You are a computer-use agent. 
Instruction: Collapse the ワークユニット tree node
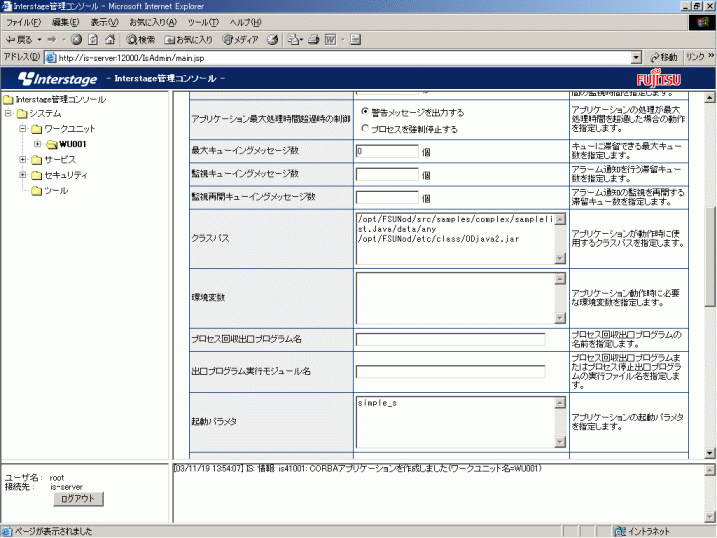pos(23,128)
